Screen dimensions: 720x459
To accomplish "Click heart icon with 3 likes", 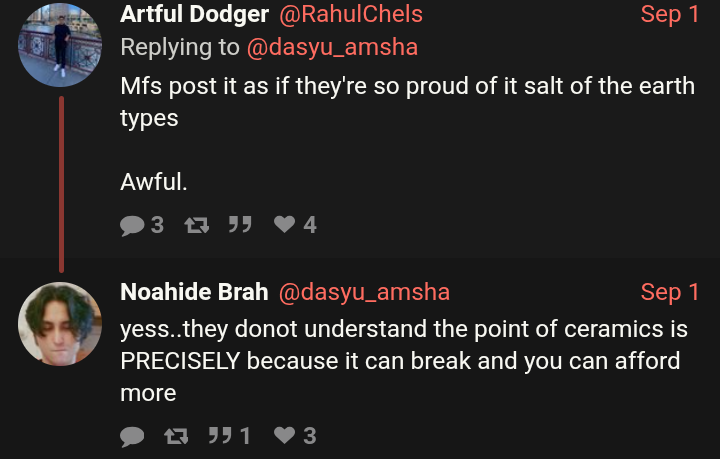I will (285, 435).
